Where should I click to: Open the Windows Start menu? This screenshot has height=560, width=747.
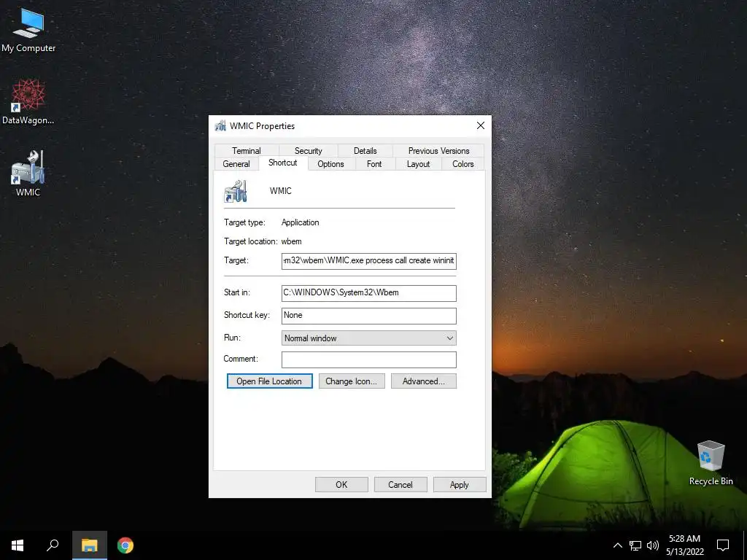click(18, 545)
